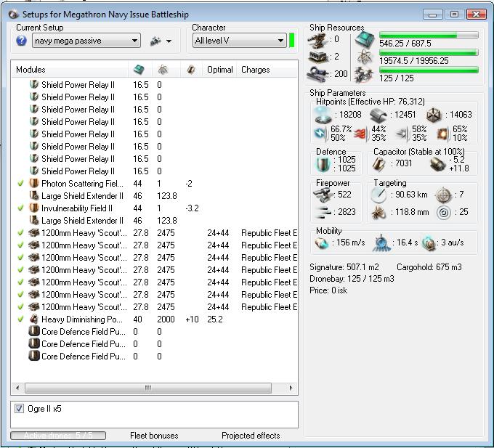This screenshot has height=448, width=494.
Task: Click the ship fitting tools icon
Action: coord(155,41)
